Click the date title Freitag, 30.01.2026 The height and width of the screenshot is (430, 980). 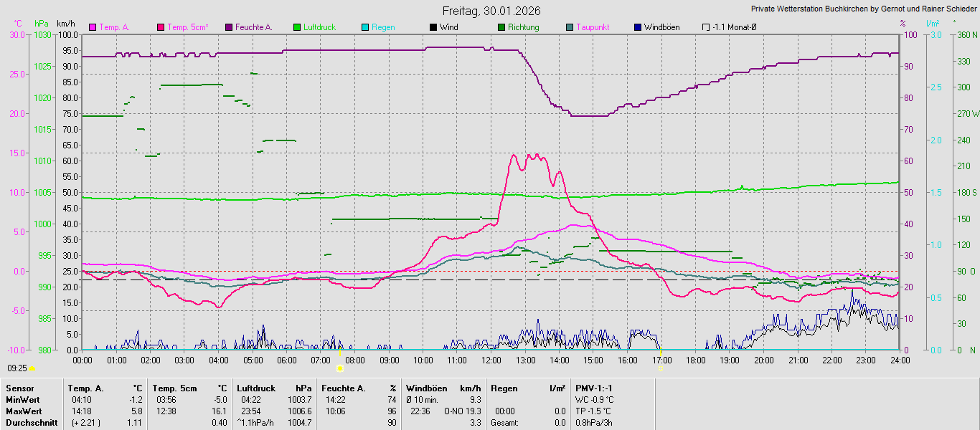(491, 11)
